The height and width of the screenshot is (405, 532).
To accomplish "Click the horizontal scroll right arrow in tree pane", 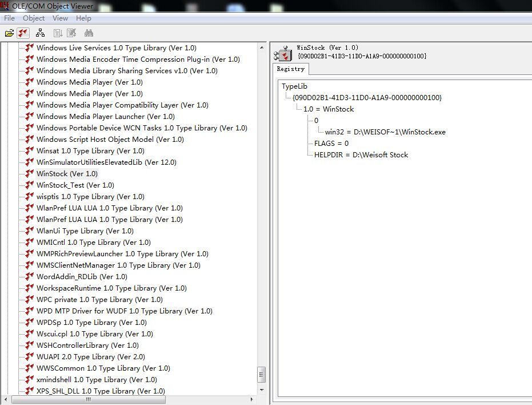I will tap(251, 399).
